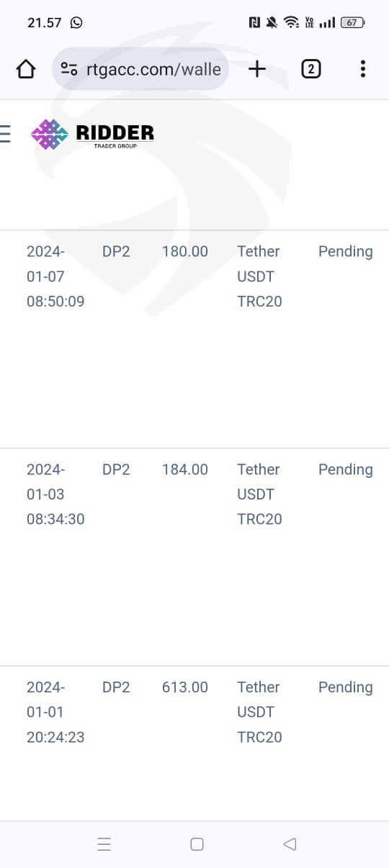Select the Pending status of 180.00 transaction

click(345, 251)
